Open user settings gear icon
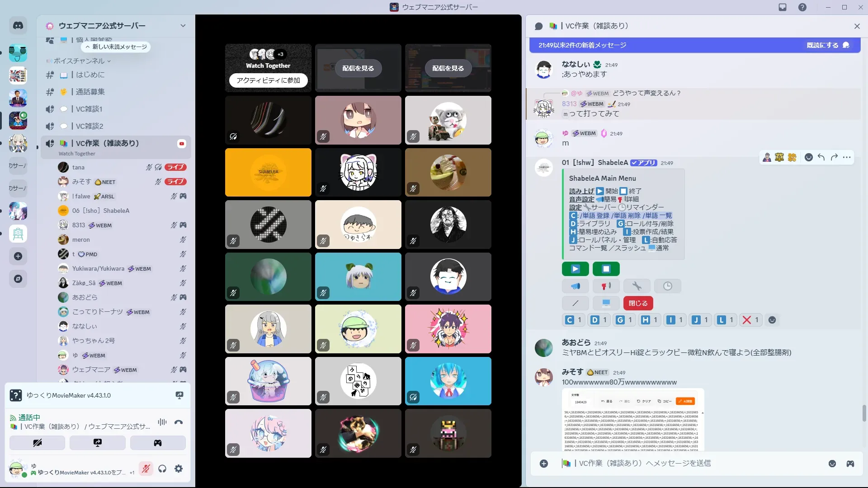 click(179, 469)
